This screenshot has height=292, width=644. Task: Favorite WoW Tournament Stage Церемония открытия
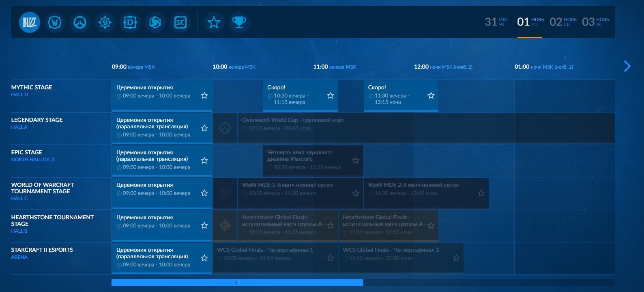(x=204, y=193)
